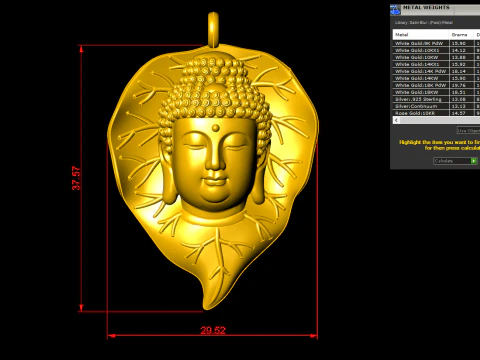Image resolution: width=480 pixels, height=360 pixels.
Task: Click the green Calculate arrow icon
Action: click(474, 161)
